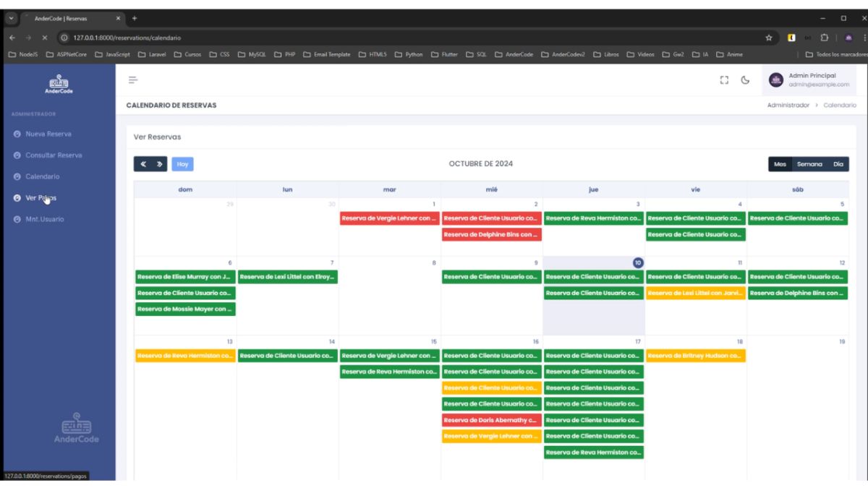
Task: Click the Hoy button
Action: [182, 164]
